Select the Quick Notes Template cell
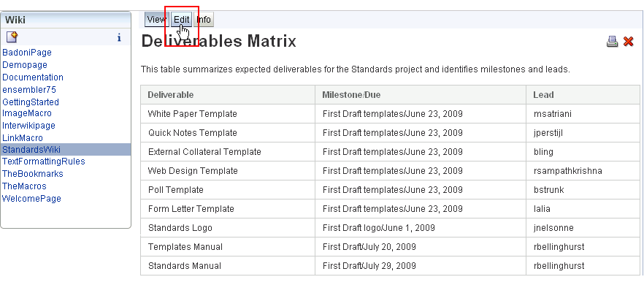This screenshot has height=285, width=644. point(228,133)
